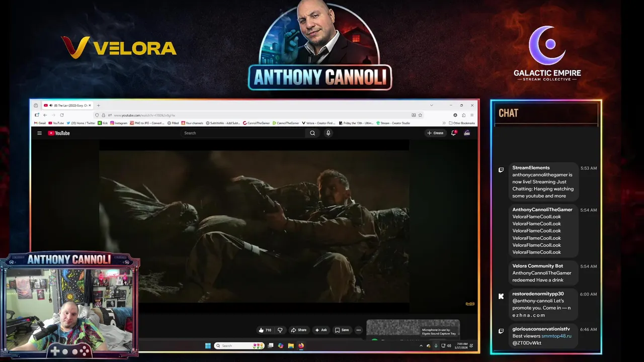
Task: Open the Gmail bookmark
Action: [x=40, y=123]
